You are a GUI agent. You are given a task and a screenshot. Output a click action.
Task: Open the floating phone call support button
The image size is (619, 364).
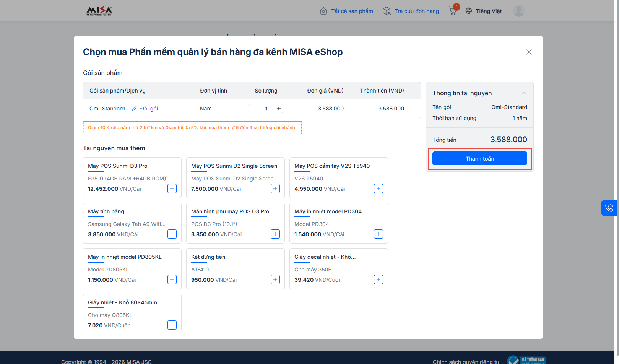pyautogui.click(x=609, y=208)
